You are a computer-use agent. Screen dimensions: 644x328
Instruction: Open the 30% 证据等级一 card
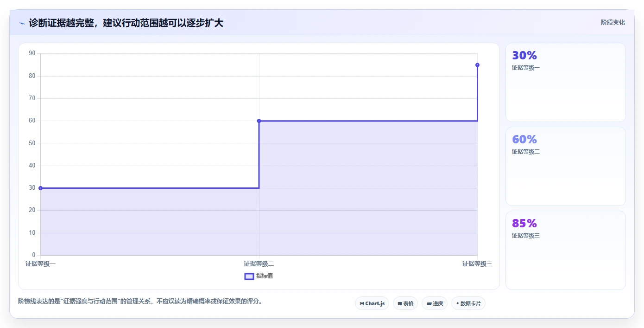565,83
